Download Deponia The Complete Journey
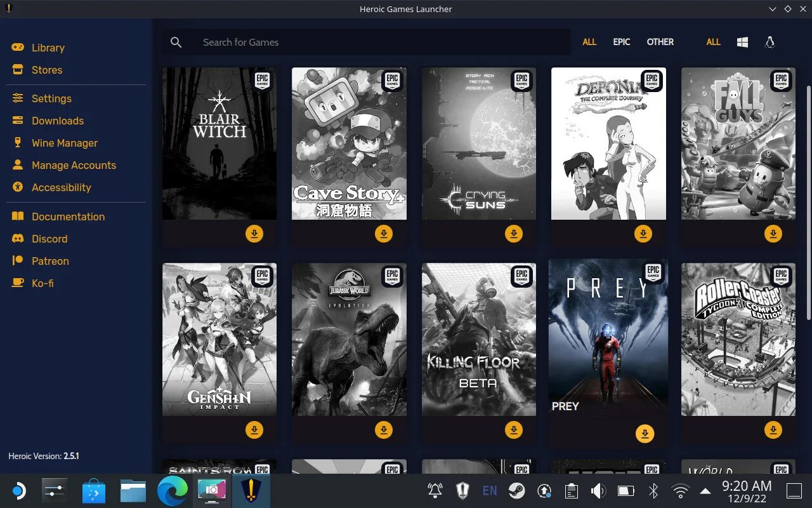 coord(643,234)
